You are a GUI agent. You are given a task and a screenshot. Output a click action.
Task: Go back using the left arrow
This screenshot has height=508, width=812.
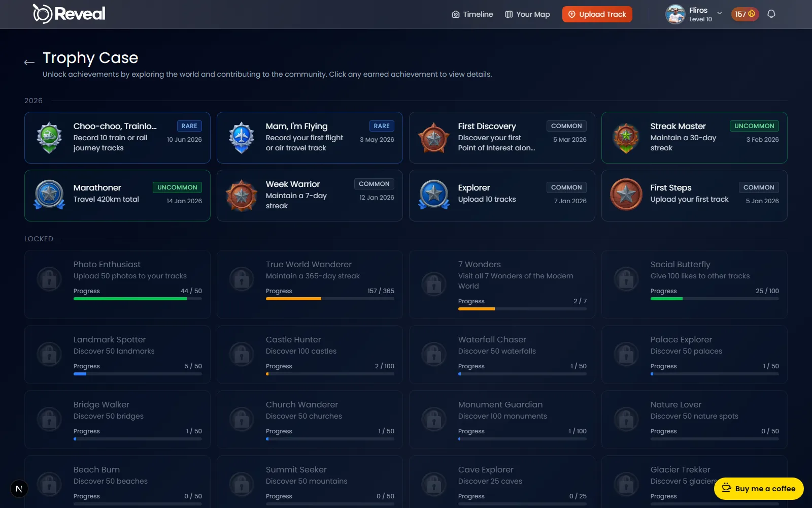(29, 62)
